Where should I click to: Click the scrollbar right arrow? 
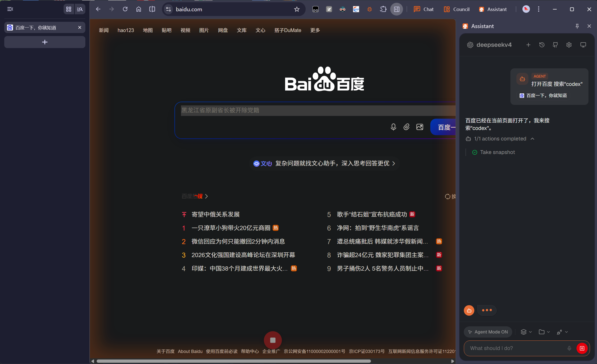pos(452,361)
